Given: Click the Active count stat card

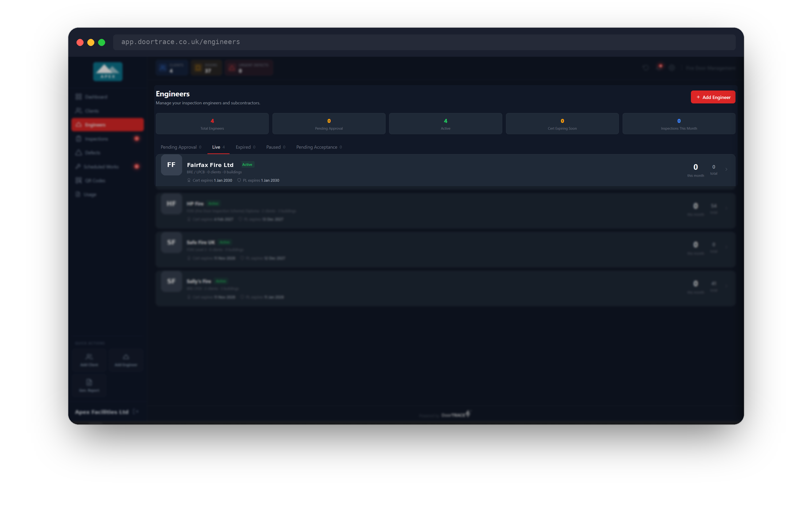Looking at the screenshot, I should click(445, 124).
